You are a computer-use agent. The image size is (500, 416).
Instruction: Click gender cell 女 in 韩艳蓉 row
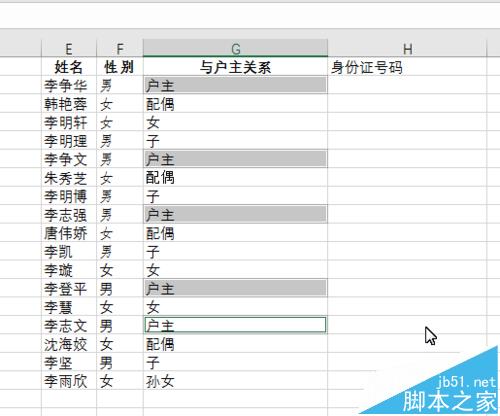tap(120, 104)
